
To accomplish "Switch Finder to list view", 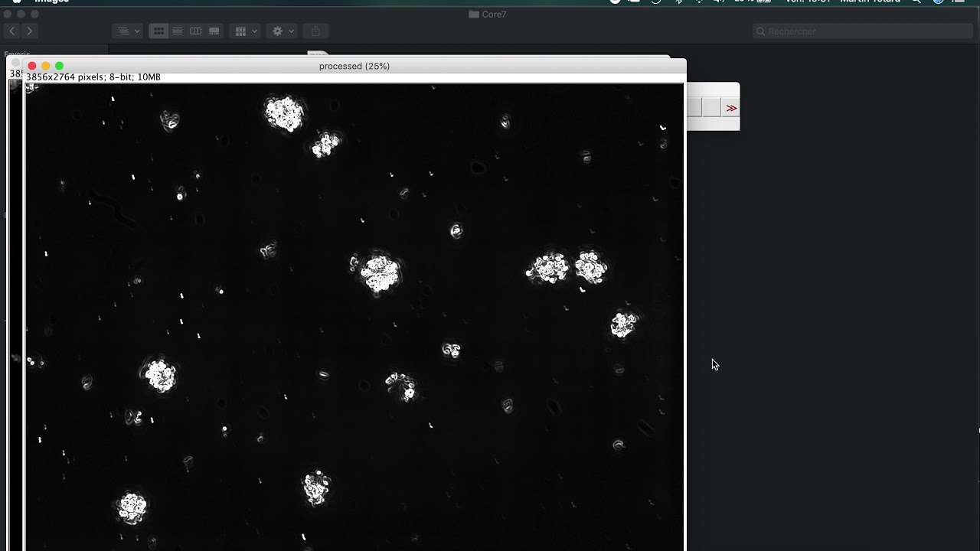I will [177, 31].
